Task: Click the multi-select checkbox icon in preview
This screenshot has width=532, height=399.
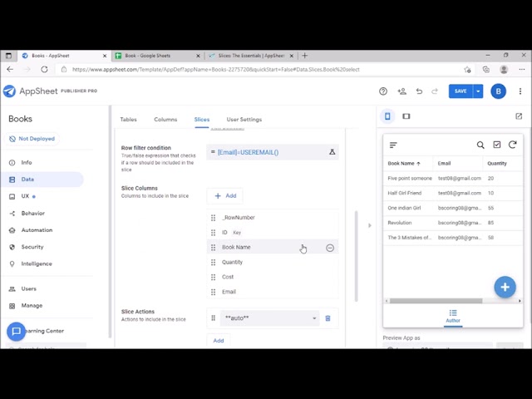Action: pos(497,145)
